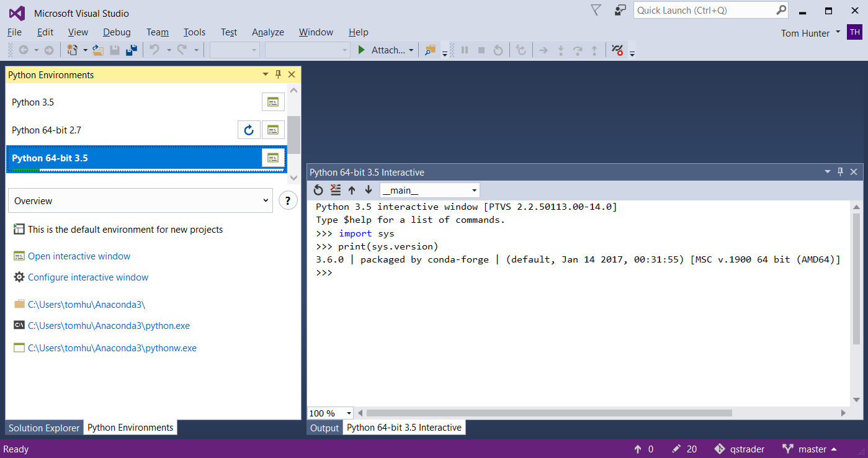Image resolution: width=868 pixels, height=458 pixels.
Task: Click the qstrader repository status bar item
Action: (740, 449)
